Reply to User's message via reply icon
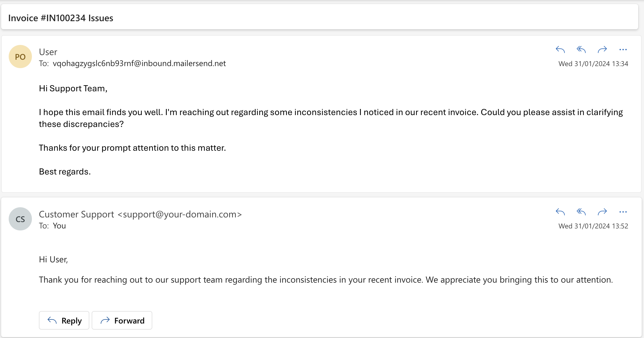644x338 pixels. [560, 49]
